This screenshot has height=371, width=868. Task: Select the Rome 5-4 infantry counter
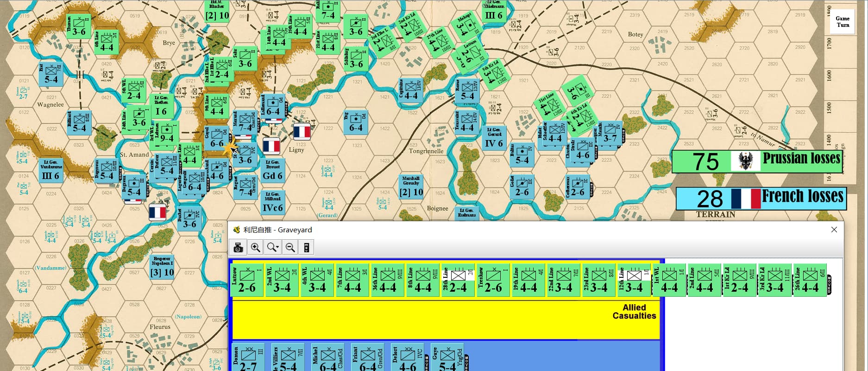coord(466,91)
